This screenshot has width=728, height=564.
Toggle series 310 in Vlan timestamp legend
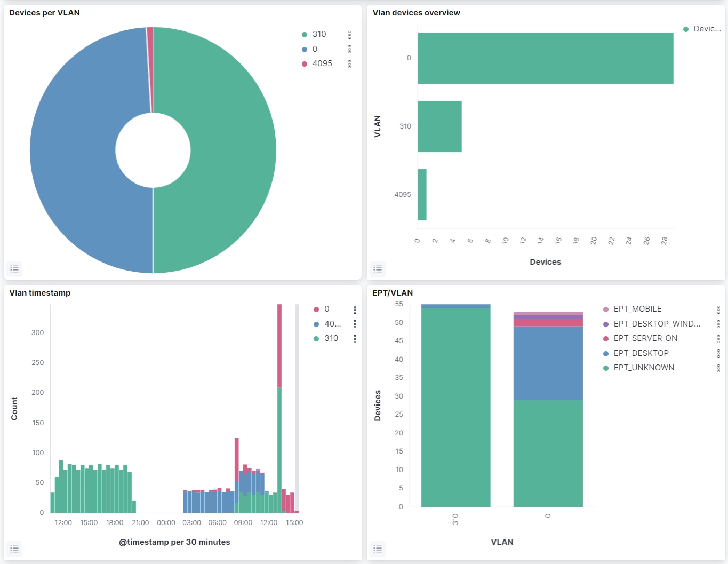pos(331,338)
